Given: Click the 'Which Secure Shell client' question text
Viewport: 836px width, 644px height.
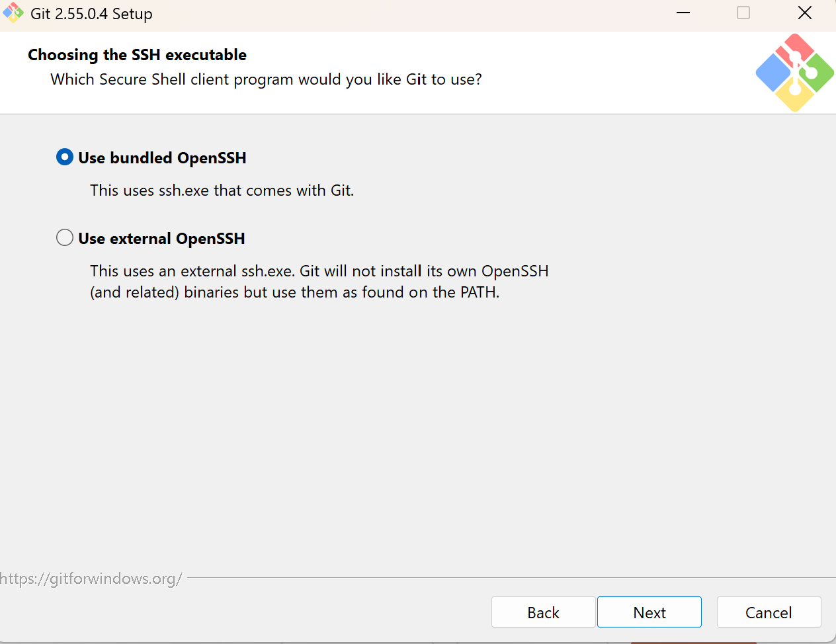Looking at the screenshot, I should [x=266, y=79].
